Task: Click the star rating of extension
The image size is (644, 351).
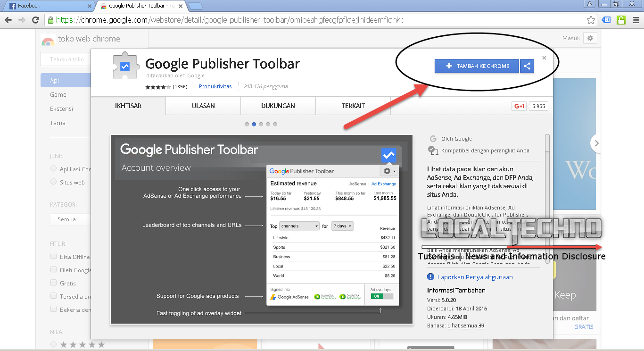Action: [x=158, y=87]
